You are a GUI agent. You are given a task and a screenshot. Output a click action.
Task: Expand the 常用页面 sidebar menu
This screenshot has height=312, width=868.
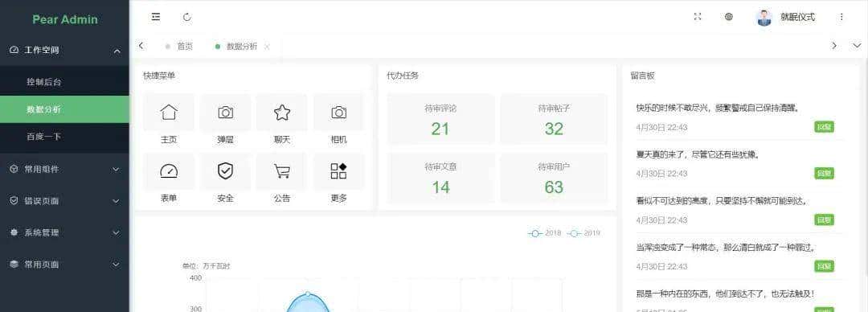(x=65, y=265)
